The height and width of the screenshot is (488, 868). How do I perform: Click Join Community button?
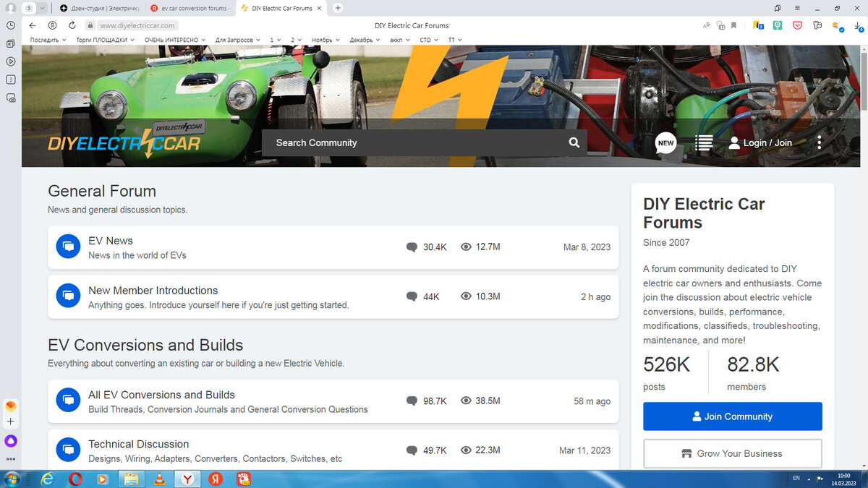[x=732, y=416]
